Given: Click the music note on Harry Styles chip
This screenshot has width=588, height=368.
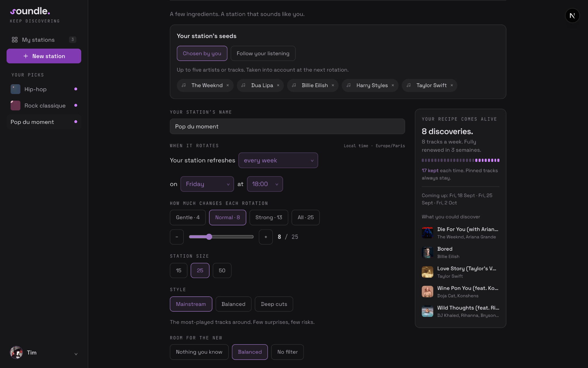Looking at the screenshot, I should [349, 85].
